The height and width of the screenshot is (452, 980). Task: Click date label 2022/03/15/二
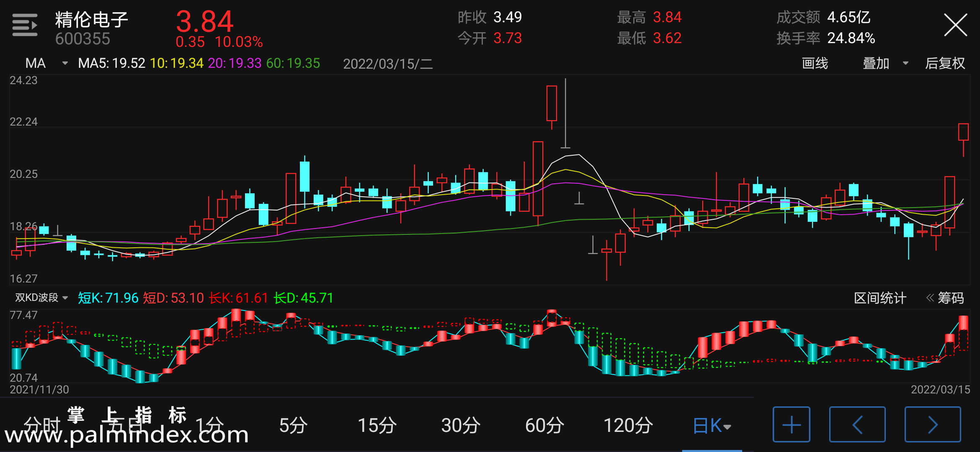[x=388, y=64]
